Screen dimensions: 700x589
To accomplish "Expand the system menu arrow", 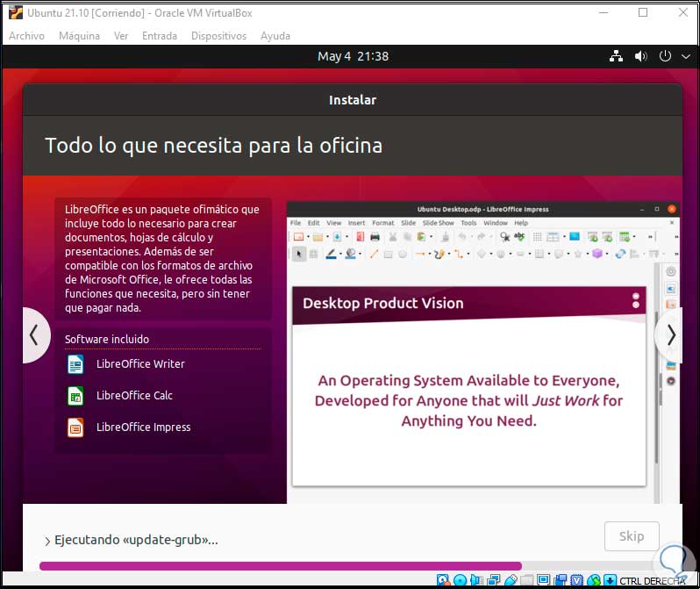I will 686,57.
